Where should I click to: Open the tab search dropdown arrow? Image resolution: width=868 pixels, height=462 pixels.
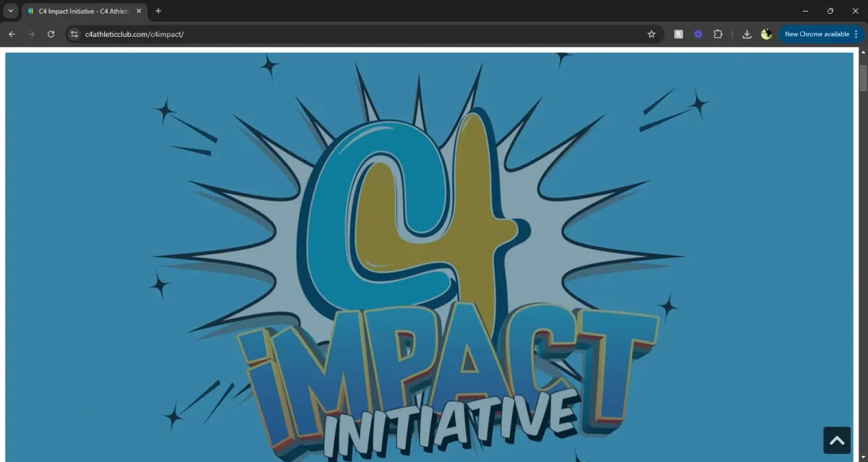(x=11, y=11)
